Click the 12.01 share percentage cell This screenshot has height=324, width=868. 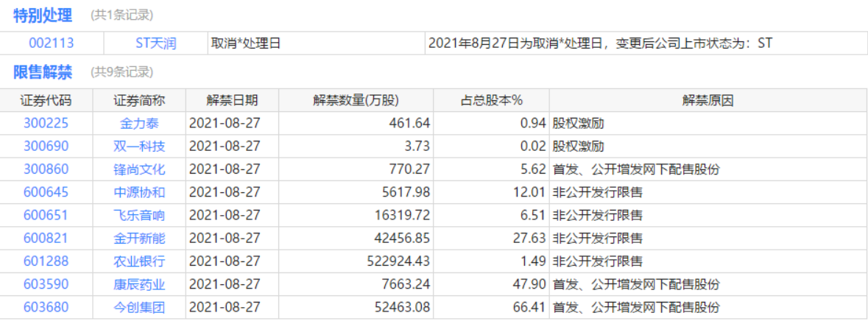click(x=492, y=192)
